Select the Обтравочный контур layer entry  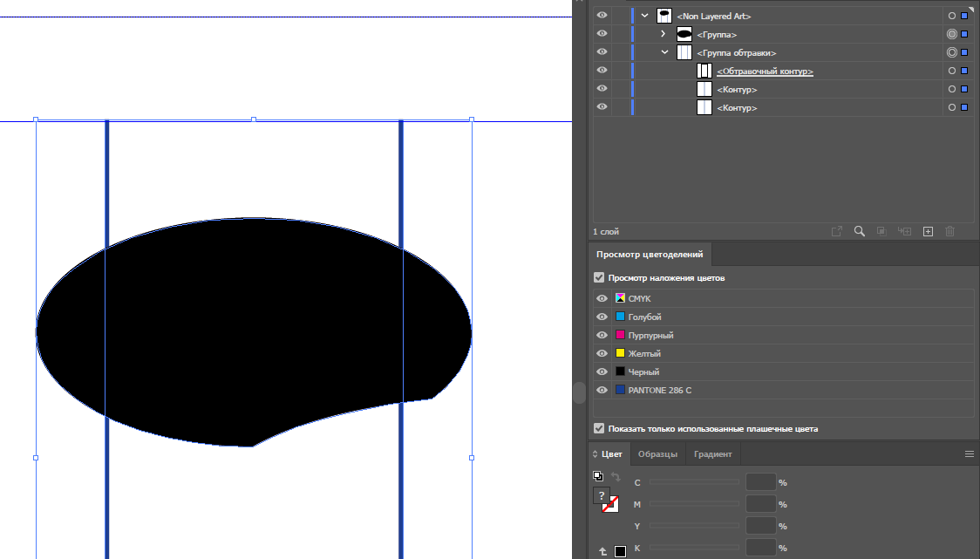click(x=765, y=71)
